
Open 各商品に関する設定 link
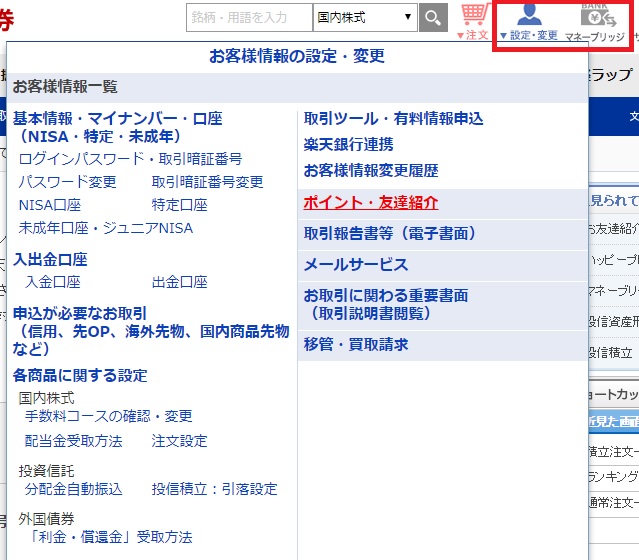pyautogui.click(x=80, y=375)
